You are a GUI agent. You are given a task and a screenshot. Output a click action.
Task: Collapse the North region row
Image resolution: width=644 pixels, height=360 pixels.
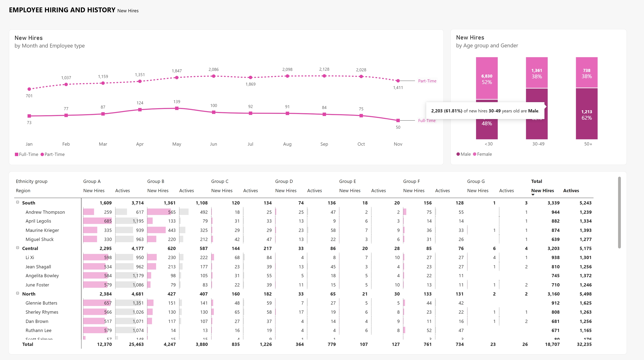coord(17,293)
